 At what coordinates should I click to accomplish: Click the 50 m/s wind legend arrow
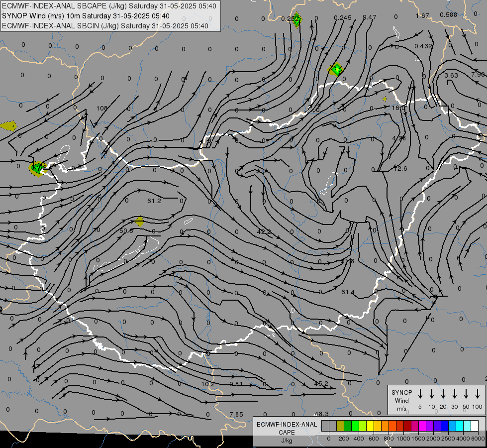[466, 394]
